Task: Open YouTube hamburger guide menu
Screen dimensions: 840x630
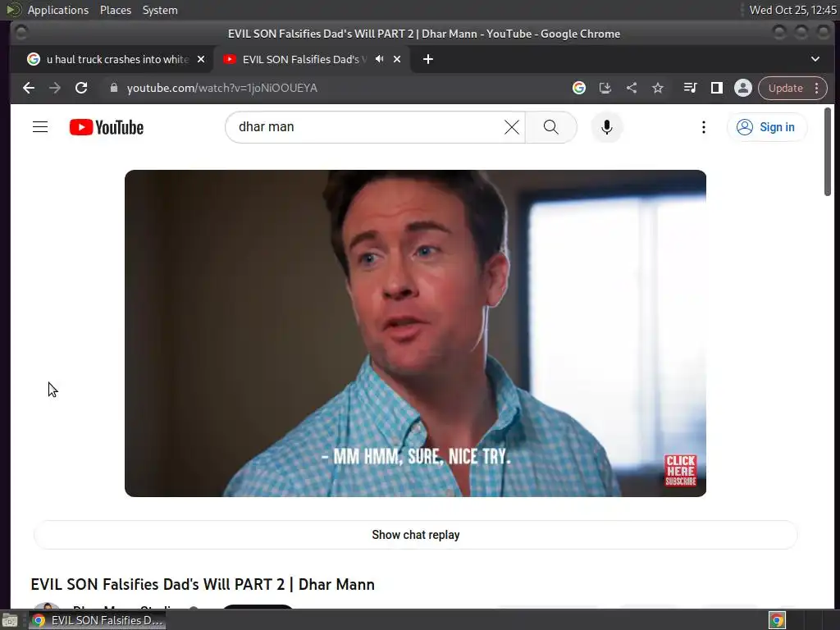Action: 40,127
